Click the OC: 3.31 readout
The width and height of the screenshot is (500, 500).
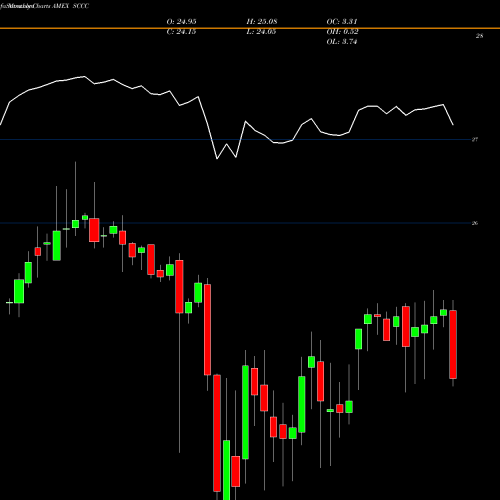coord(342,22)
